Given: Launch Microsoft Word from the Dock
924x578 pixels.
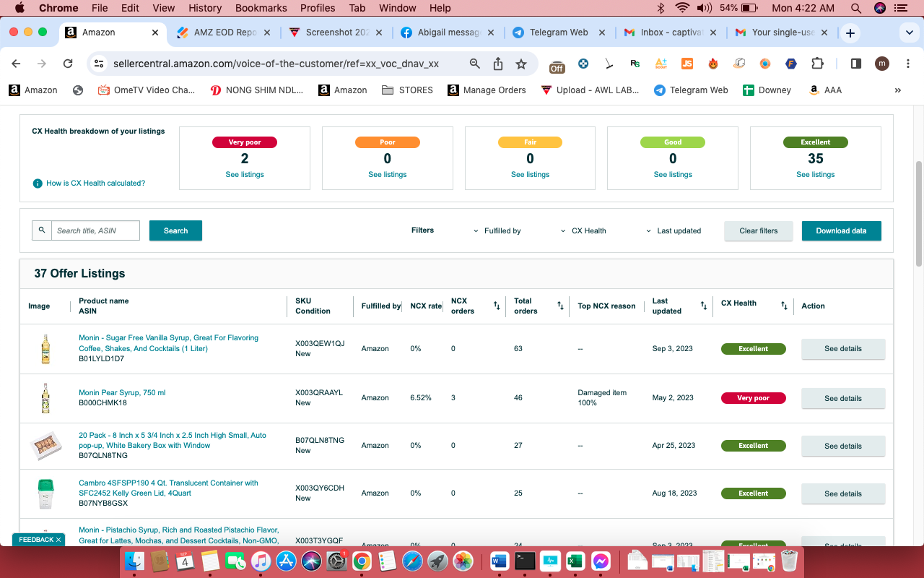Looking at the screenshot, I should (x=499, y=561).
